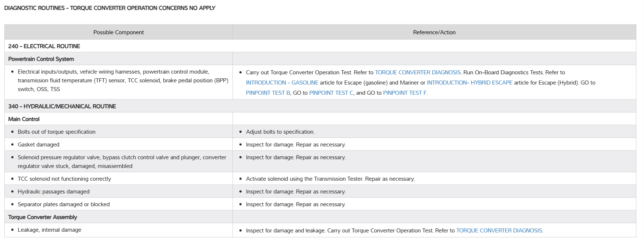Click the Possible Component column header
This screenshot has width=644, height=243.
pyautogui.click(x=119, y=32)
